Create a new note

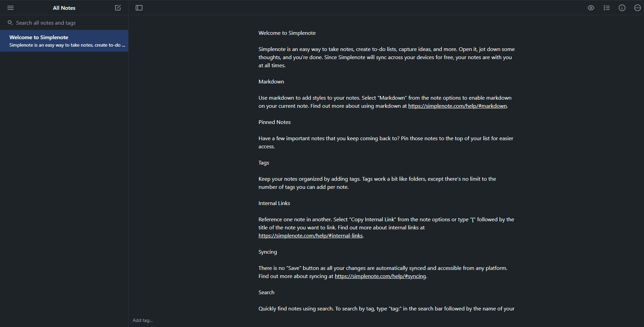[118, 8]
